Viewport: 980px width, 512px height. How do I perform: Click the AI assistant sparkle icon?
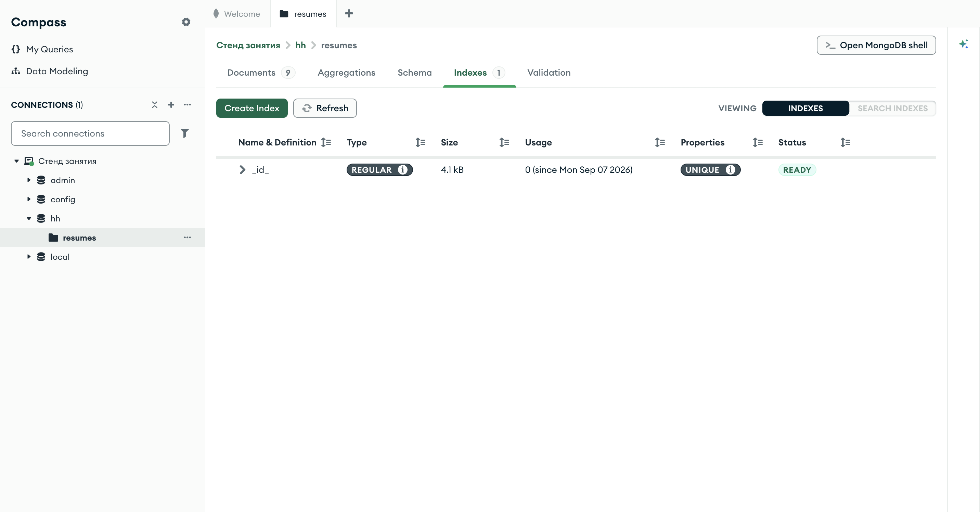[x=963, y=44]
